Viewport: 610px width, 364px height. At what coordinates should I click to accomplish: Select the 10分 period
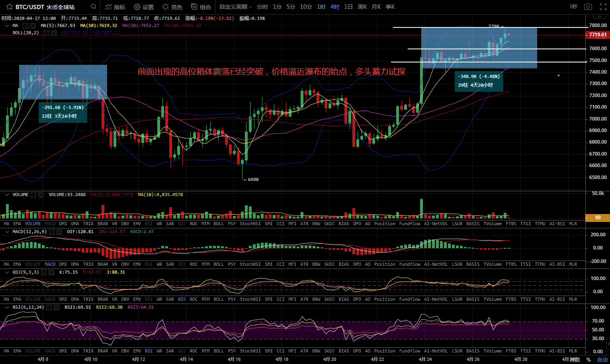tap(306, 7)
